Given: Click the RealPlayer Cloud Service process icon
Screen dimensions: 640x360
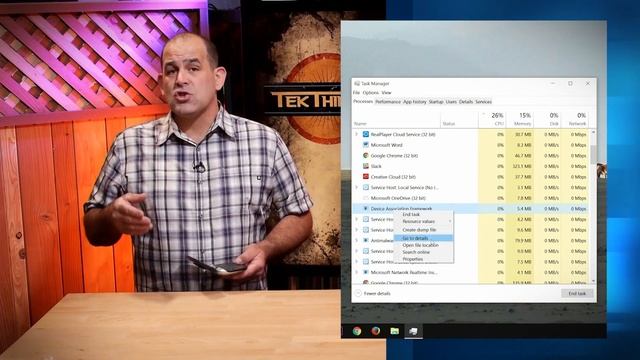Looking at the screenshot, I should coord(366,134).
